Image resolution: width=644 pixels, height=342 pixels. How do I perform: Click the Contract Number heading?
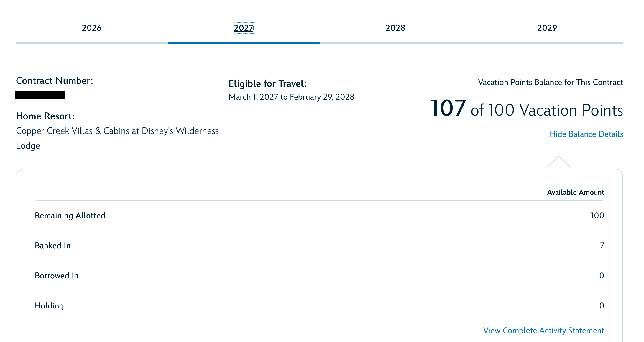click(x=55, y=80)
